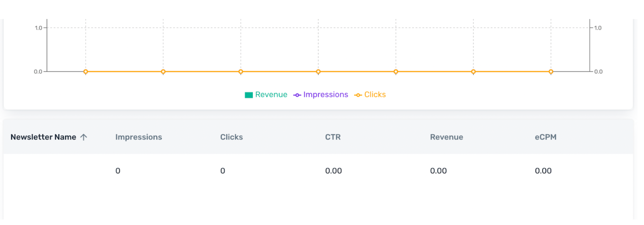This screenshot has height=225, width=644.
Task: Select the Revenue 0.00 cell in table row
Action: point(438,171)
